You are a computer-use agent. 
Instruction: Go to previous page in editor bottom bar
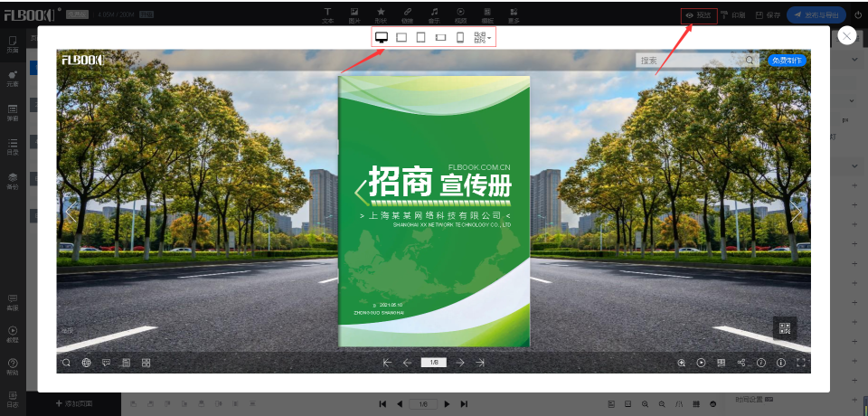[400, 404]
